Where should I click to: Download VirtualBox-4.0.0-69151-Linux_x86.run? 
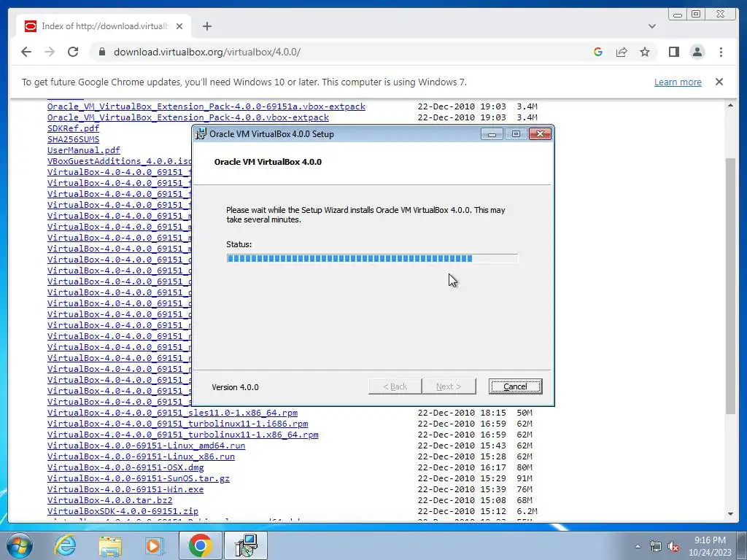point(141,456)
